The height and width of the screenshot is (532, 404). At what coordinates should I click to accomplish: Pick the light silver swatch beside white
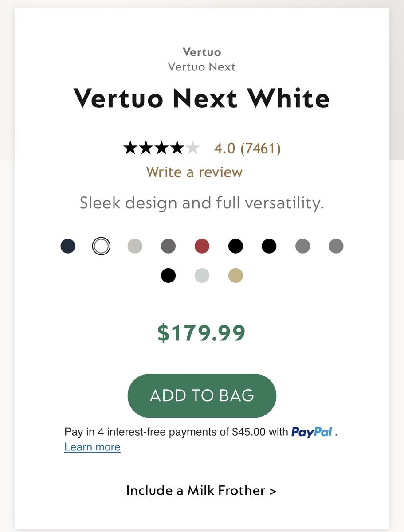pos(135,246)
